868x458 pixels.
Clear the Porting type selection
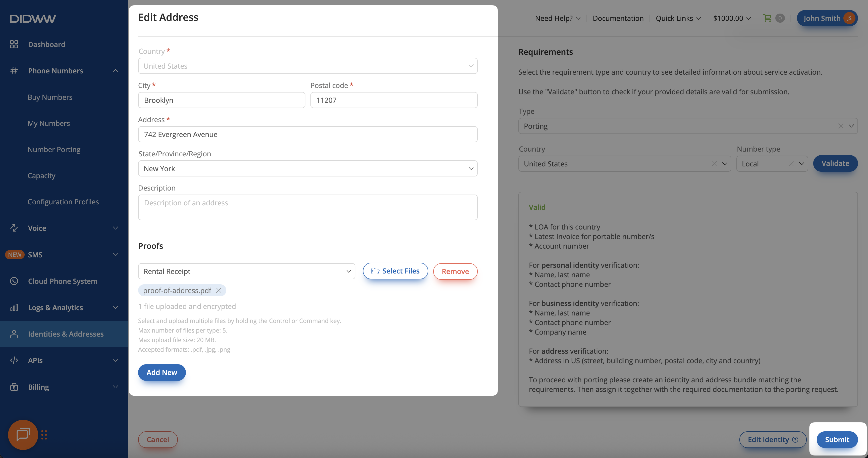coord(841,126)
